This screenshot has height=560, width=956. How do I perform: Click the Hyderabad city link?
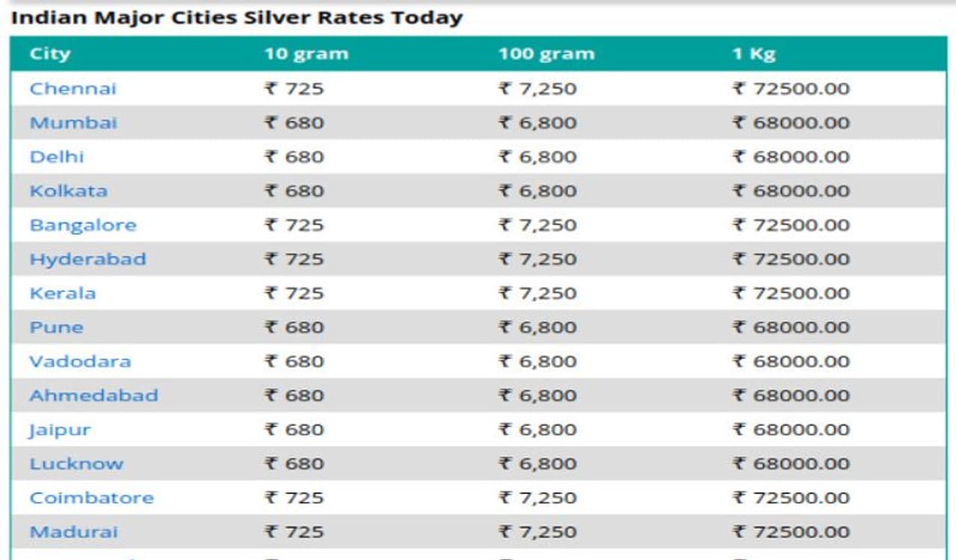[87, 260]
